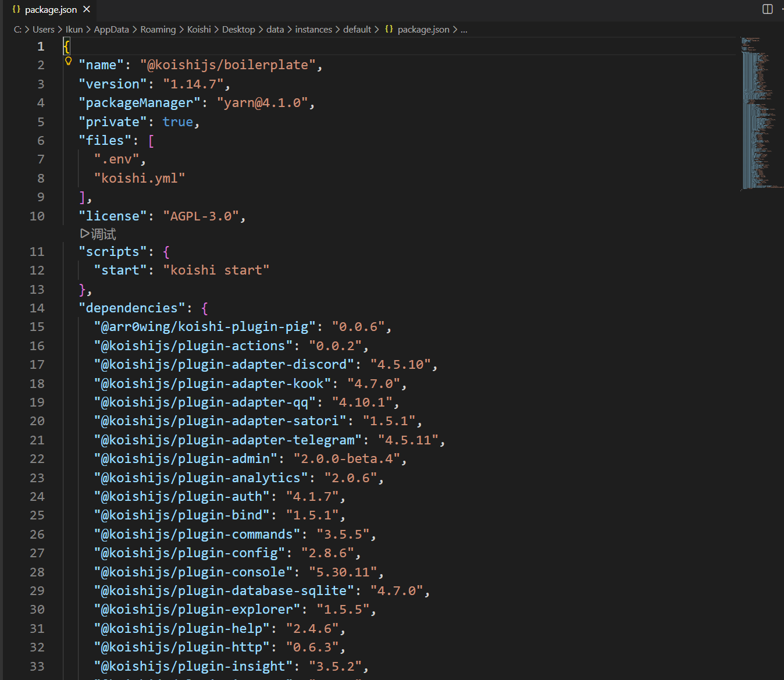
Task: Click the default folder breadcrumb
Action: [357, 29]
